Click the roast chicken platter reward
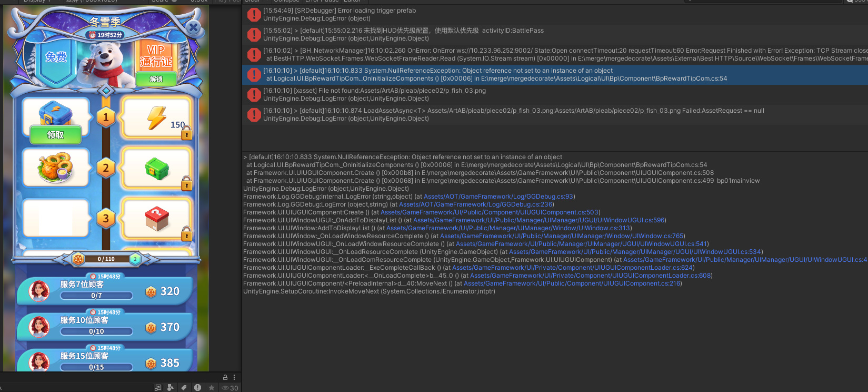868x392 pixels. [55, 168]
